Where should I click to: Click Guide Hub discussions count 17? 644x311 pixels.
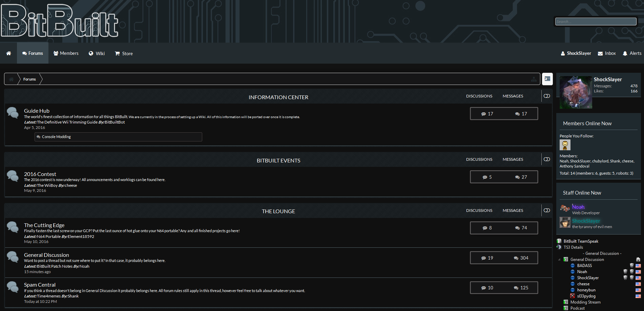click(487, 114)
